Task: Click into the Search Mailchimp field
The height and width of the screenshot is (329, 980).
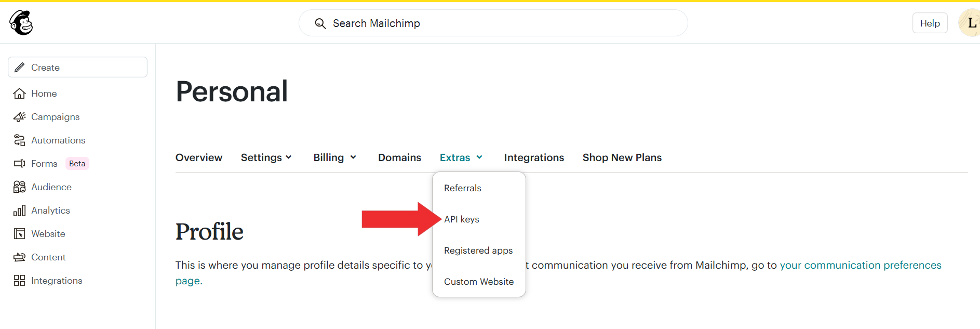Action: click(493, 23)
